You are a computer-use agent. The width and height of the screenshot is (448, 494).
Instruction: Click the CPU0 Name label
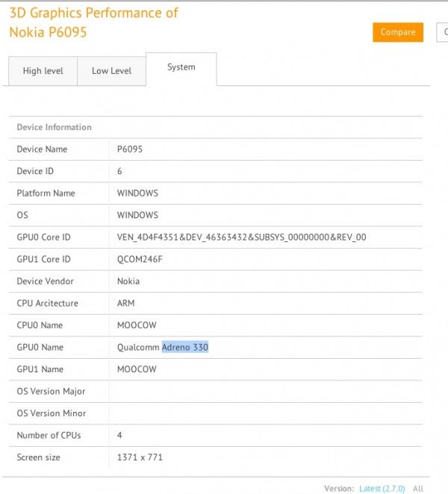tap(40, 325)
